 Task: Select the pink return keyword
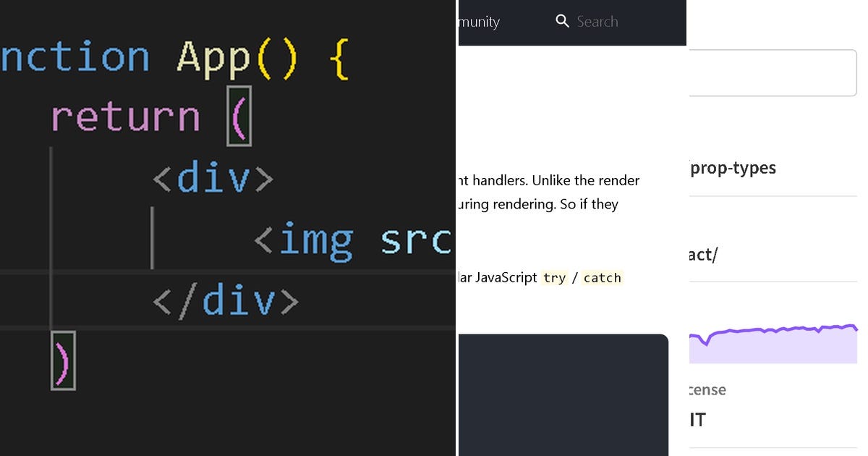[x=124, y=117]
